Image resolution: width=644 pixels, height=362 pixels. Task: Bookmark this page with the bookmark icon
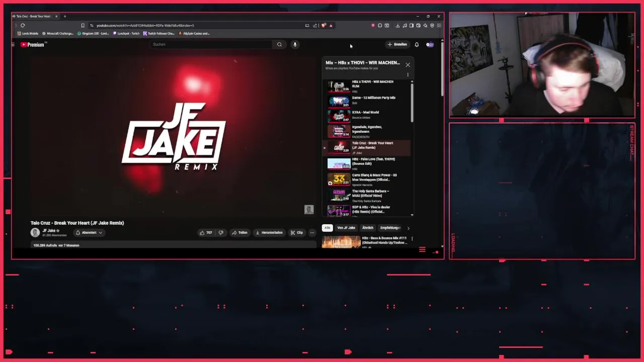coord(83,25)
